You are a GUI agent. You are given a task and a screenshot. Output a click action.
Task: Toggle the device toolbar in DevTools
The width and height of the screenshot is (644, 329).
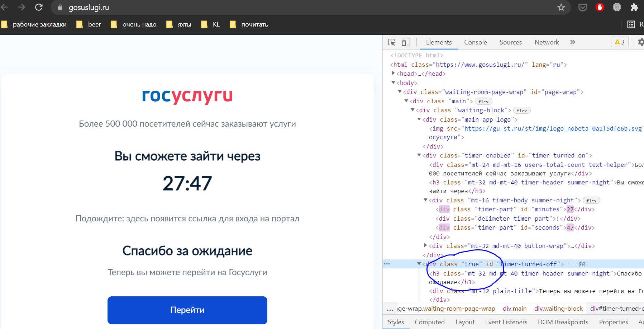coord(406,42)
